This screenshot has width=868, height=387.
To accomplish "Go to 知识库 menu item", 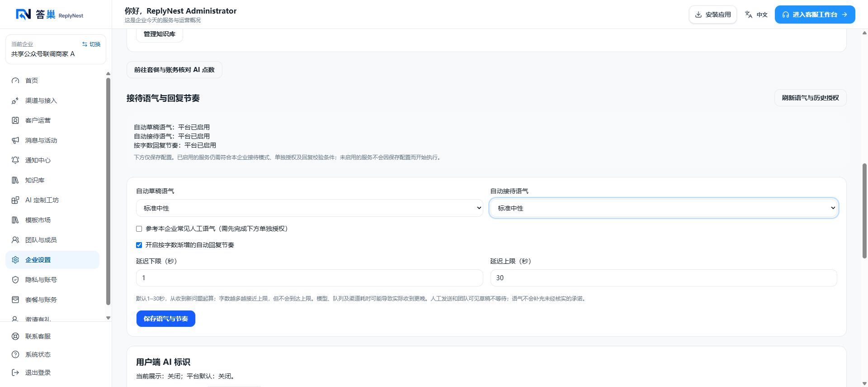I will pos(52,180).
